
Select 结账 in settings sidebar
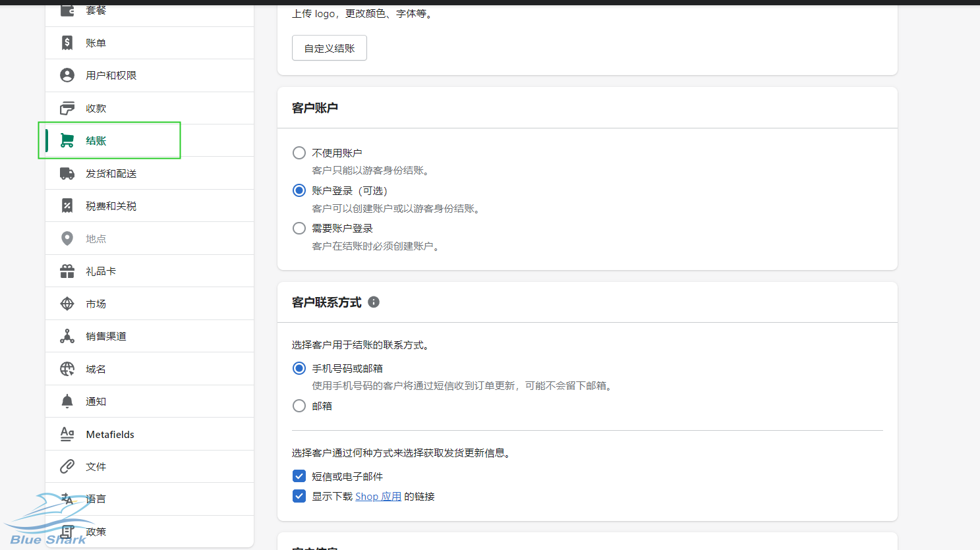click(x=150, y=140)
